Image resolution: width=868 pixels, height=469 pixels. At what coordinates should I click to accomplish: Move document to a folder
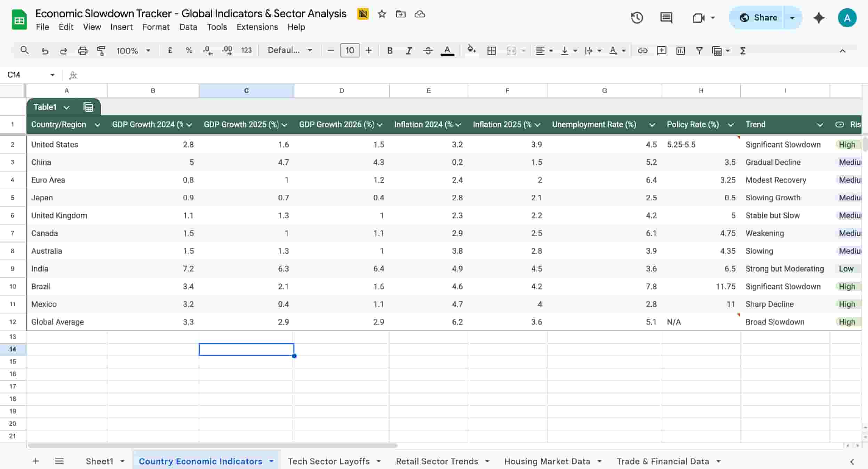tap(401, 14)
